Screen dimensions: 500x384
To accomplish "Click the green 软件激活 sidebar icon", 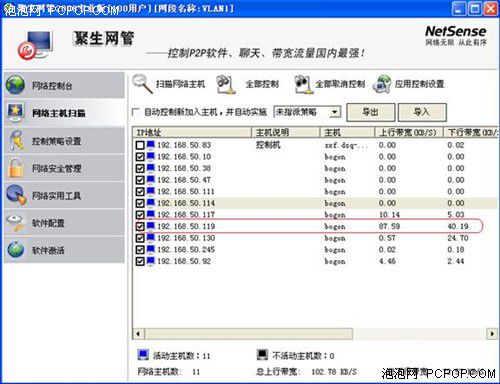I will [16, 249].
